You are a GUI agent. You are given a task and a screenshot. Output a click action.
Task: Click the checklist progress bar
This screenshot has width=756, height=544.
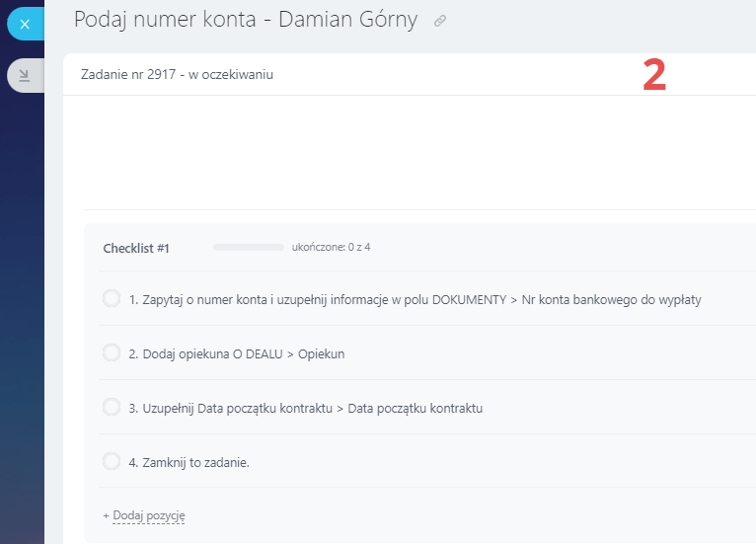point(248,247)
